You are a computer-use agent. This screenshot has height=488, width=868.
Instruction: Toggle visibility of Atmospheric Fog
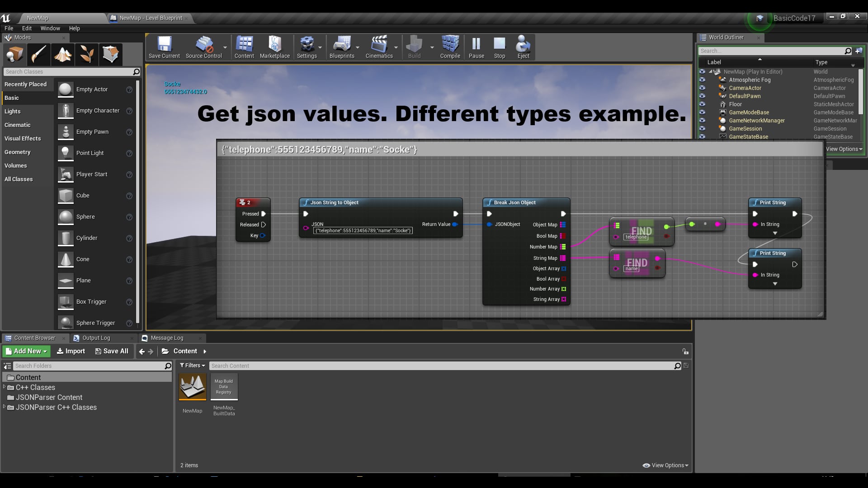(702, 80)
